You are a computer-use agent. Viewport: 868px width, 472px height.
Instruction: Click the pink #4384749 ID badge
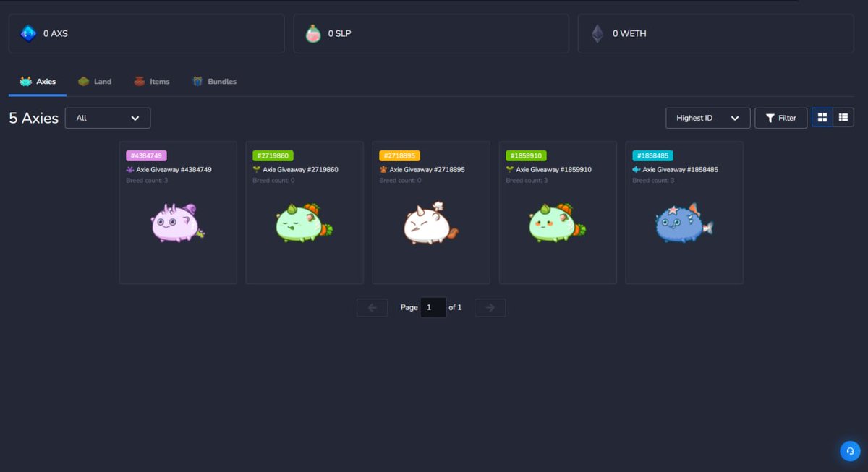pos(146,155)
